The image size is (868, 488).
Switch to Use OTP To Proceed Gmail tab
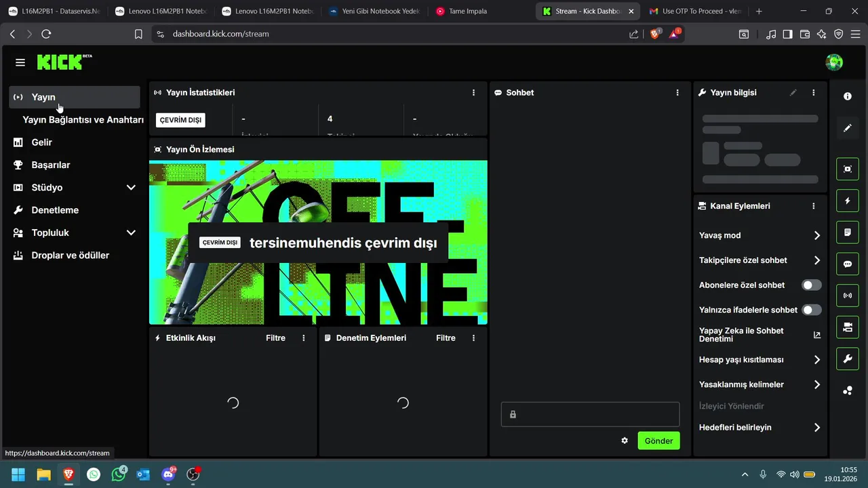695,11
